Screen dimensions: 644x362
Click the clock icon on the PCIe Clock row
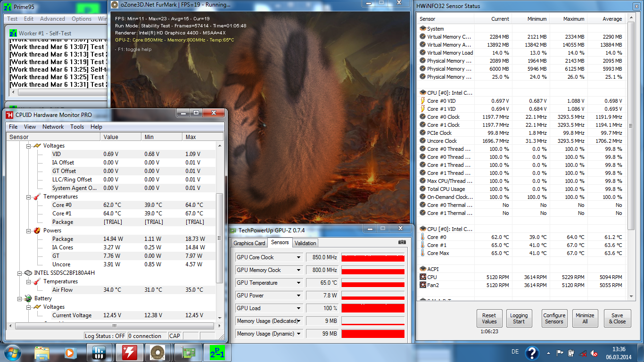[423, 133]
